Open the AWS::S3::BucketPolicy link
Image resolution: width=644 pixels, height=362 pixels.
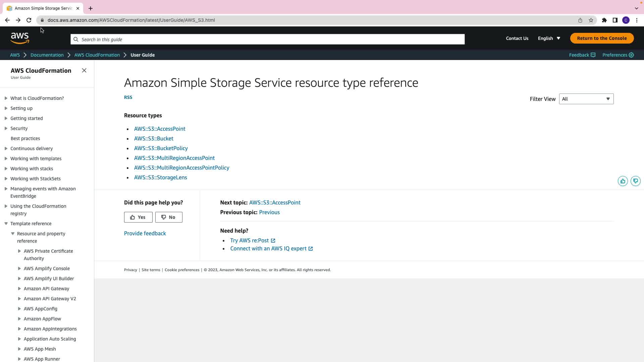click(x=161, y=148)
